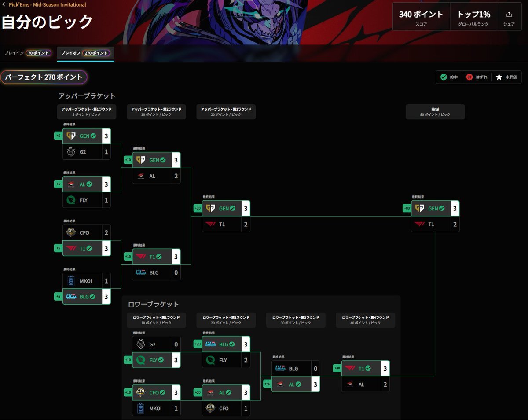Click the +80 points badge beside the Final

(x=407, y=208)
